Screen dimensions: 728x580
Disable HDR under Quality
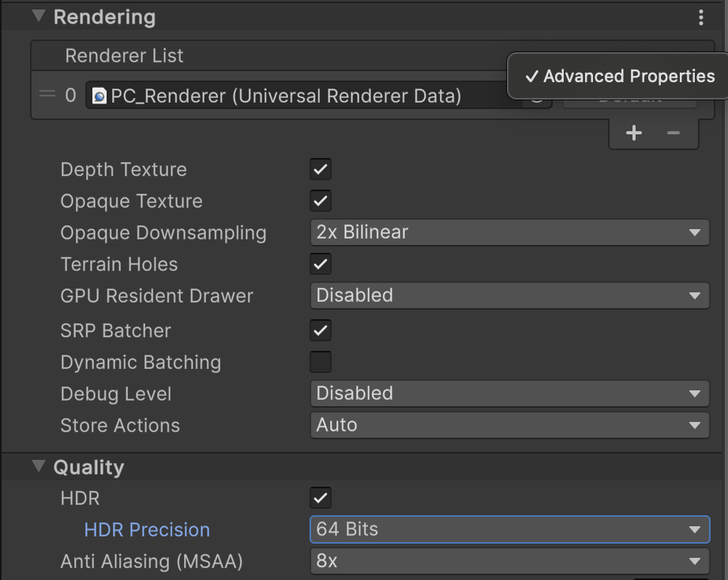coord(321,498)
